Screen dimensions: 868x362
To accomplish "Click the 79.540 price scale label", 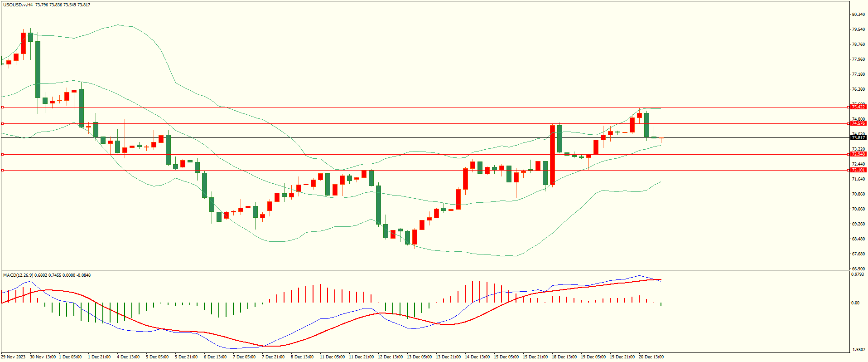I will (x=858, y=29).
